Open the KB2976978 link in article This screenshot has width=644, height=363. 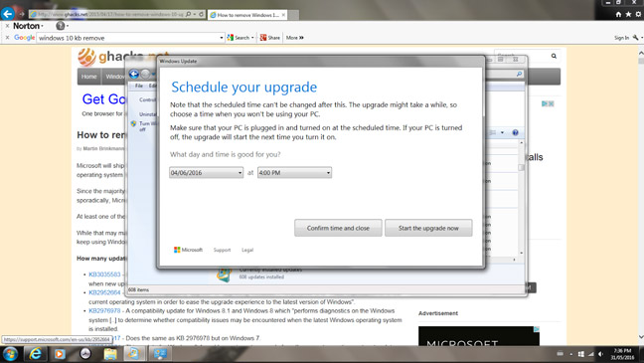pyautogui.click(x=104, y=311)
